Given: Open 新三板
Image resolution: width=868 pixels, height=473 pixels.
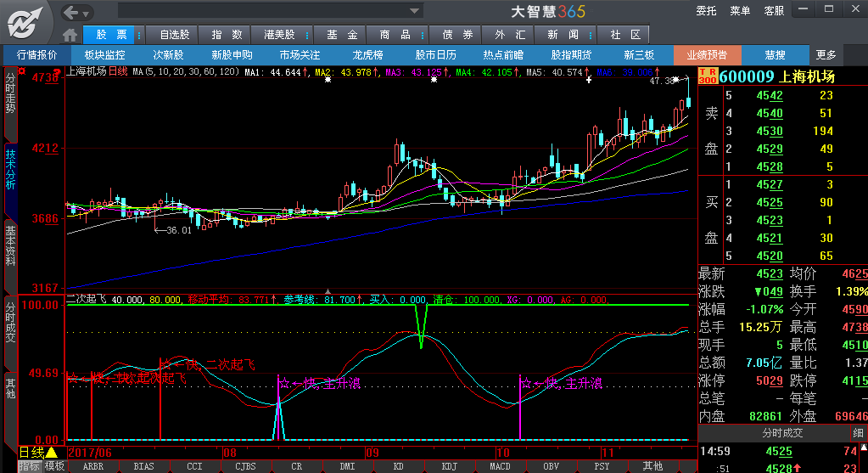Looking at the screenshot, I should point(639,55).
